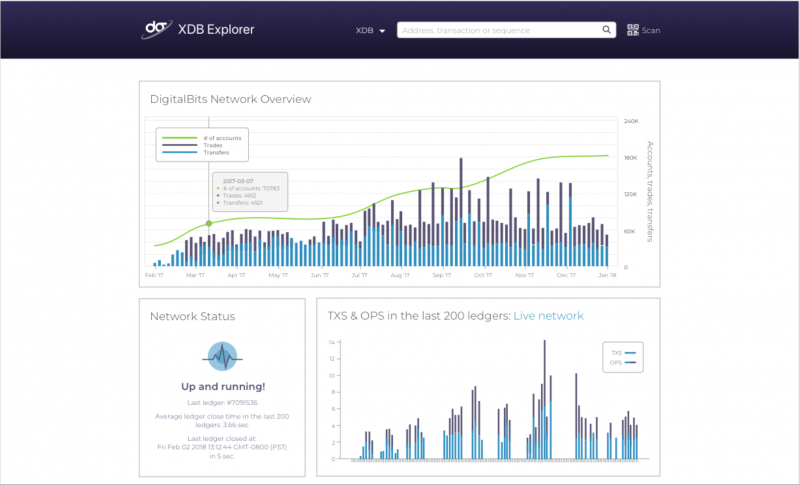Screen dimensions: 800x485
Task: Click 'DigitalBits Network Overview' heading
Action: point(231,99)
